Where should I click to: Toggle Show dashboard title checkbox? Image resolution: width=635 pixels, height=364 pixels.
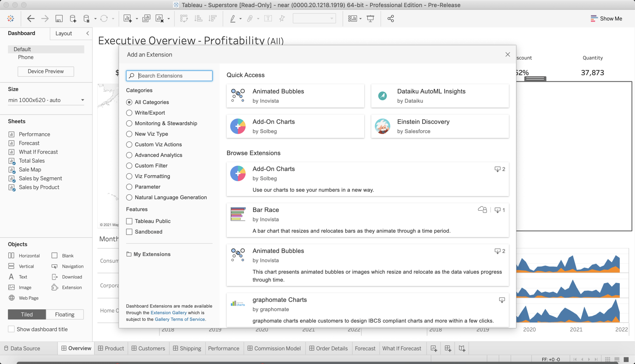11,329
